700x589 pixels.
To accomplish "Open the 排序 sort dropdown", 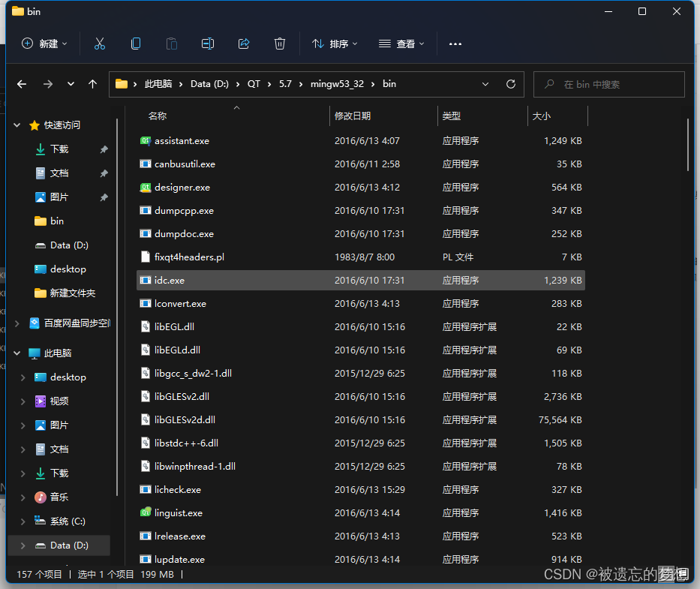I will click(x=335, y=44).
